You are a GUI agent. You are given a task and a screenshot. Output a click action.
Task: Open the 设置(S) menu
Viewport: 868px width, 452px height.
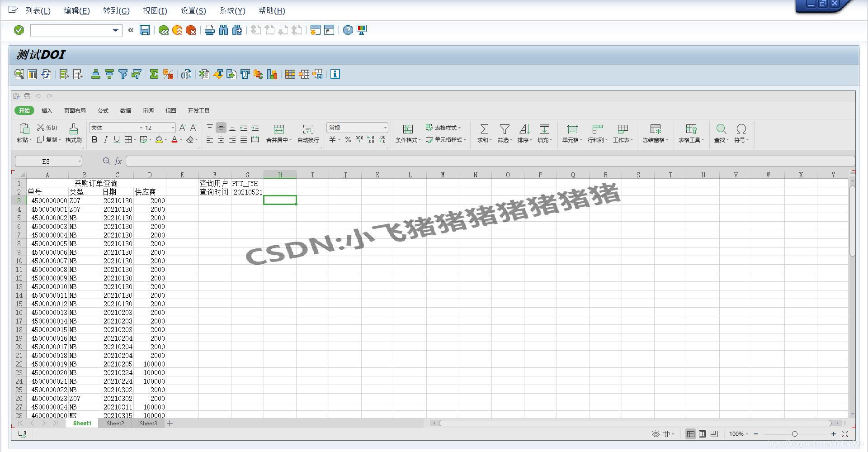pyautogui.click(x=193, y=10)
